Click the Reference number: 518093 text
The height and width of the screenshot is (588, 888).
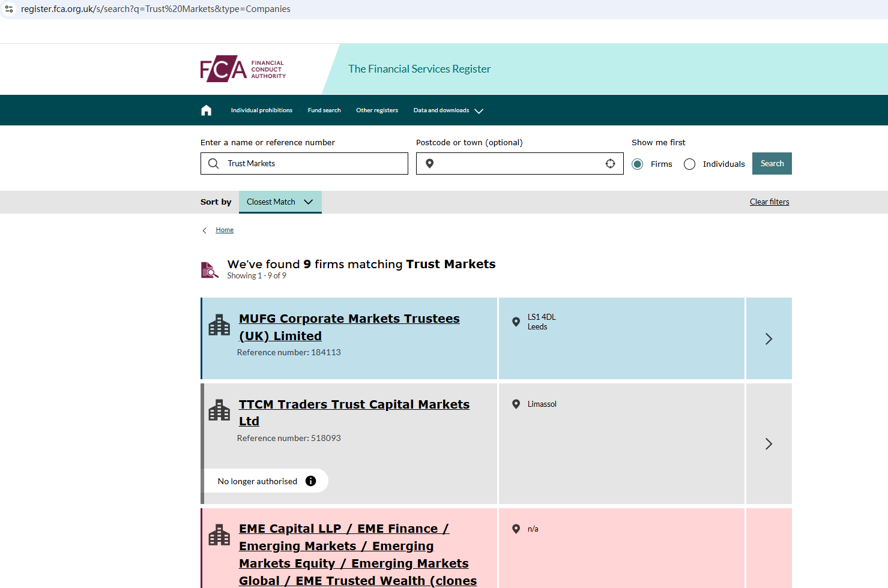[289, 438]
